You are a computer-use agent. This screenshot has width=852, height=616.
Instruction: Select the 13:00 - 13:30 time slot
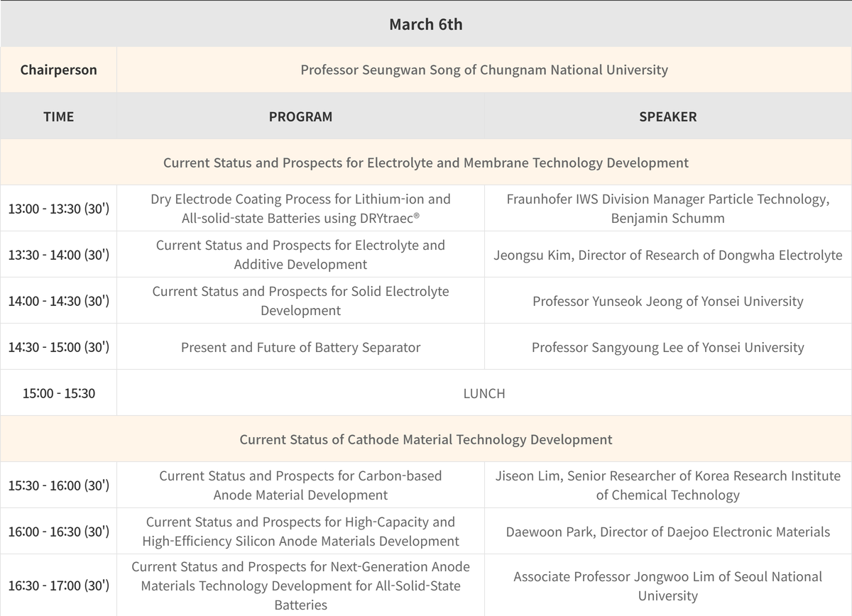[x=58, y=209]
